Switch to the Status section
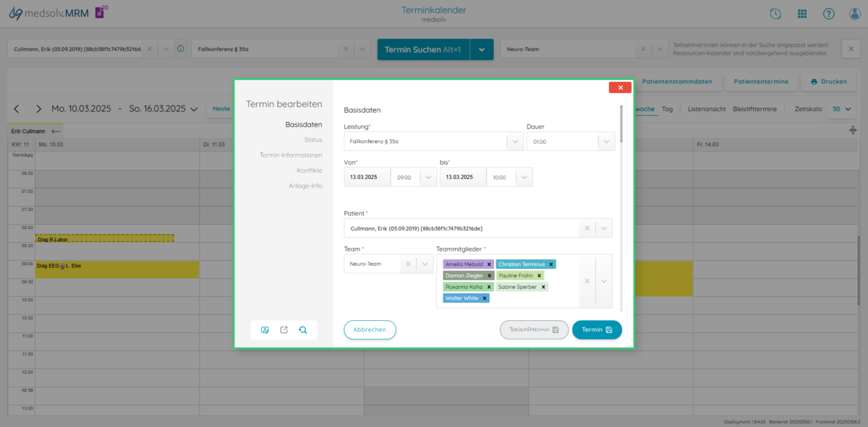868x427 pixels. pyautogui.click(x=313, y=139)
